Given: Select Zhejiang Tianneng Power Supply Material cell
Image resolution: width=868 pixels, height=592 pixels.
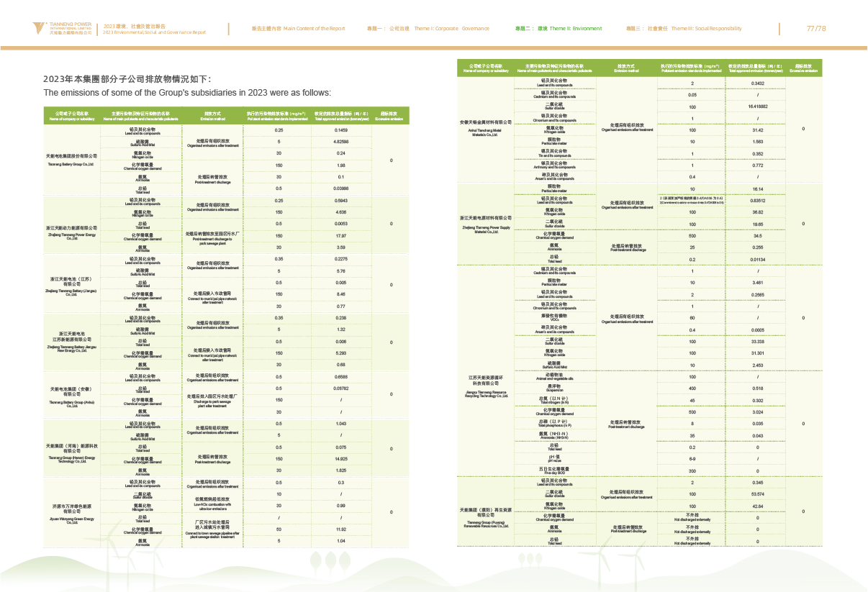Looking at the screenshot, I should [488, 223].
